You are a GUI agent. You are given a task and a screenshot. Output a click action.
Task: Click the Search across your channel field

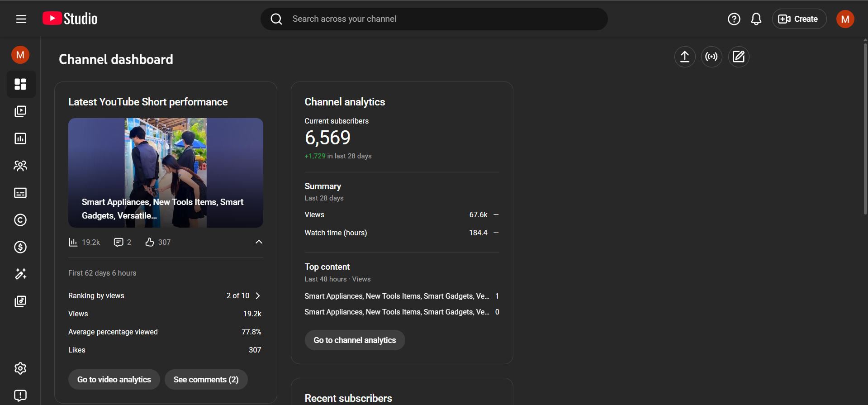(434, 19)
